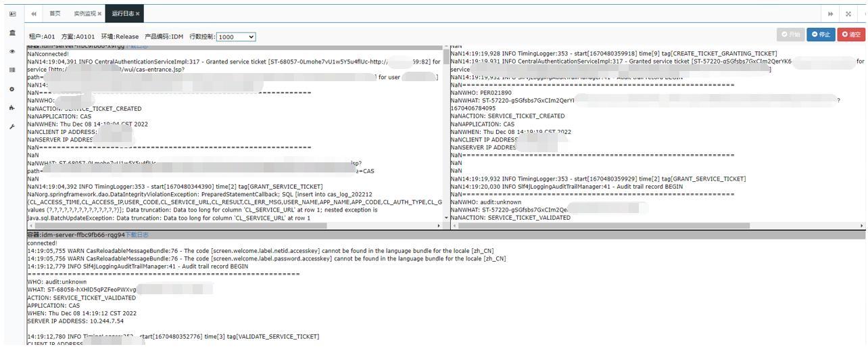This screenshot has height=349, width=868.
Task: Click 'NaNWHEN: Thu Dec 08 14:19:04' line
Action: click(87, 124)
